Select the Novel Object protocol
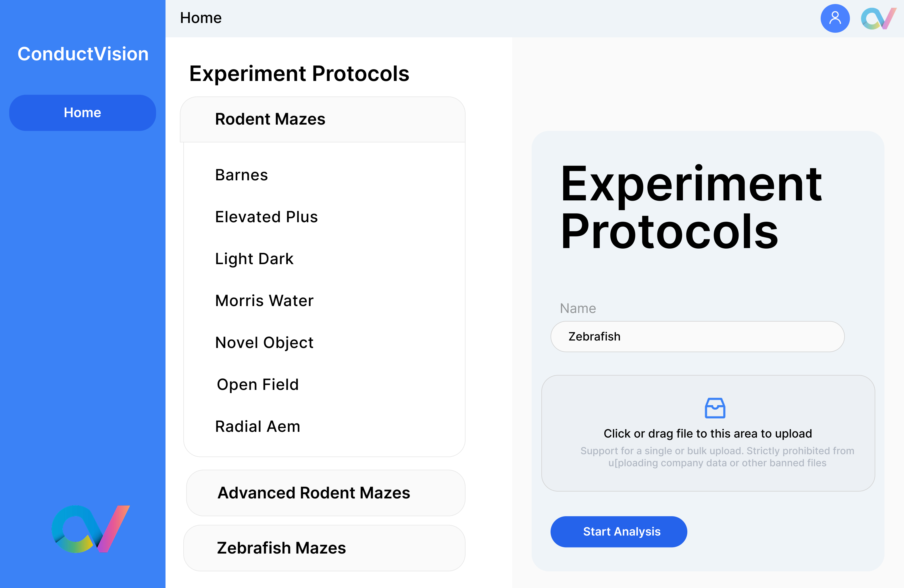The width and height of the screenshot is (904, 588). (x=264, y=343)
